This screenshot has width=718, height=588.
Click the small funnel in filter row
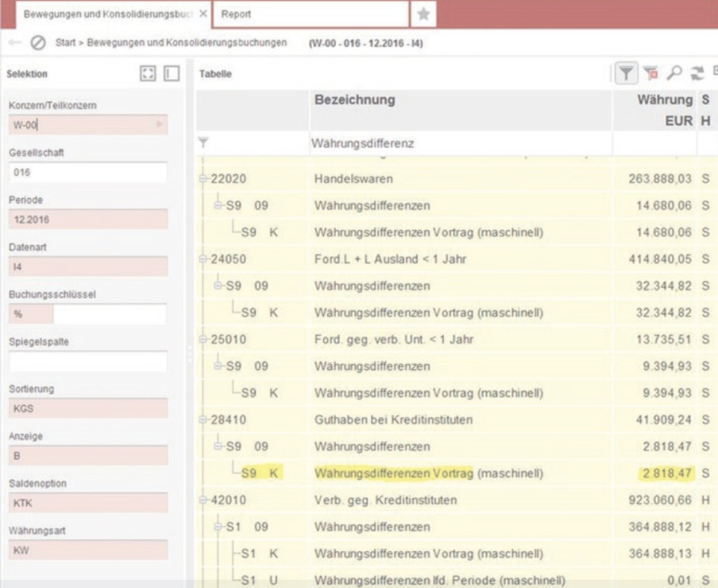point(204,143)
